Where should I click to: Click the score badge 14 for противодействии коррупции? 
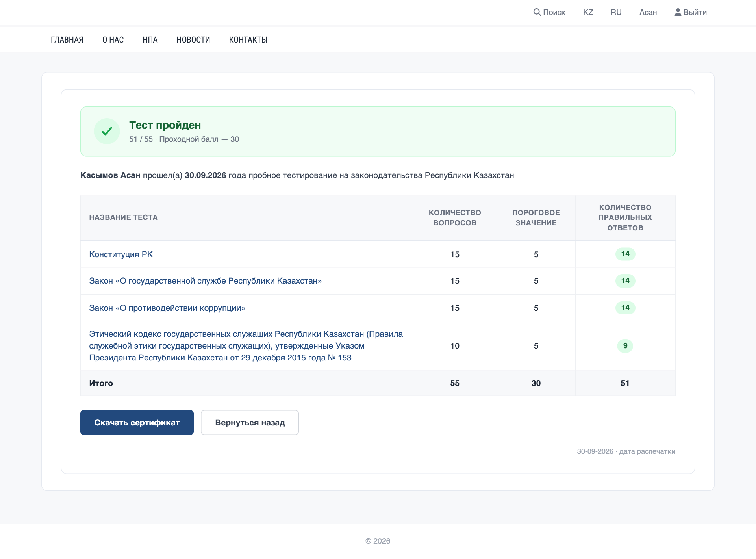(625, 308)
